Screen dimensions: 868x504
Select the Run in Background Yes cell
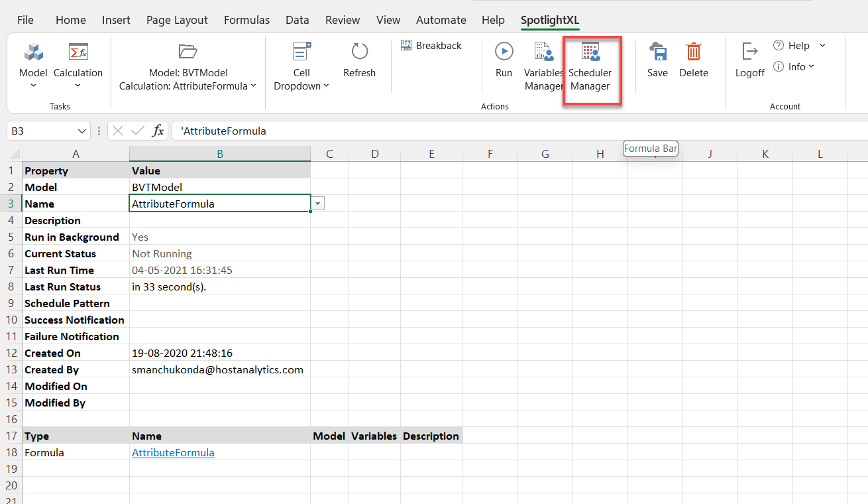point(220,237)
